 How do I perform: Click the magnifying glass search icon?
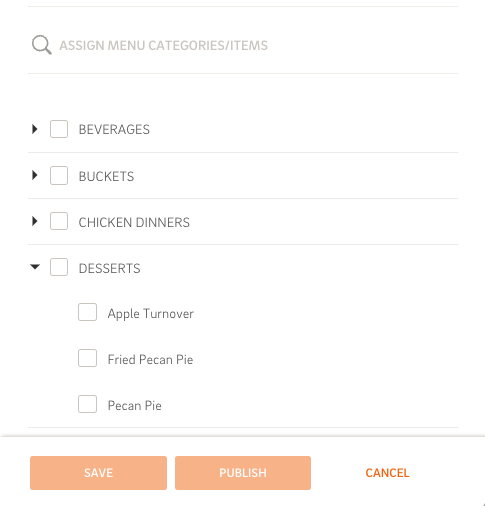[42, 45]
